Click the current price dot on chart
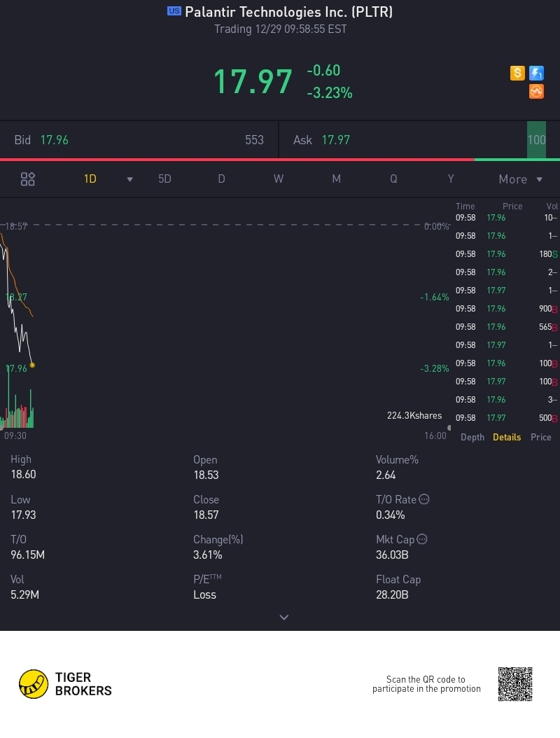 pyautogui.click(x=32, y=365)
